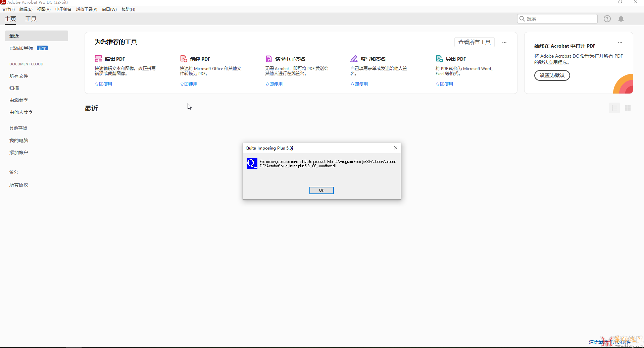Open the help question-mark icon
The width and height of the screenshot is (644, 348).
point(607,19)
